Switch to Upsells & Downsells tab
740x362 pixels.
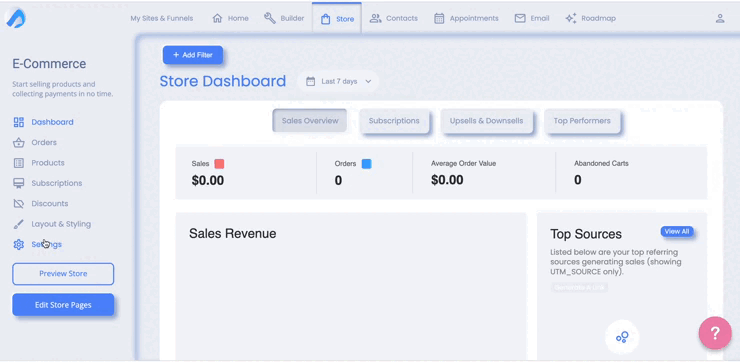pyautogui.click(x=487, y=121)
